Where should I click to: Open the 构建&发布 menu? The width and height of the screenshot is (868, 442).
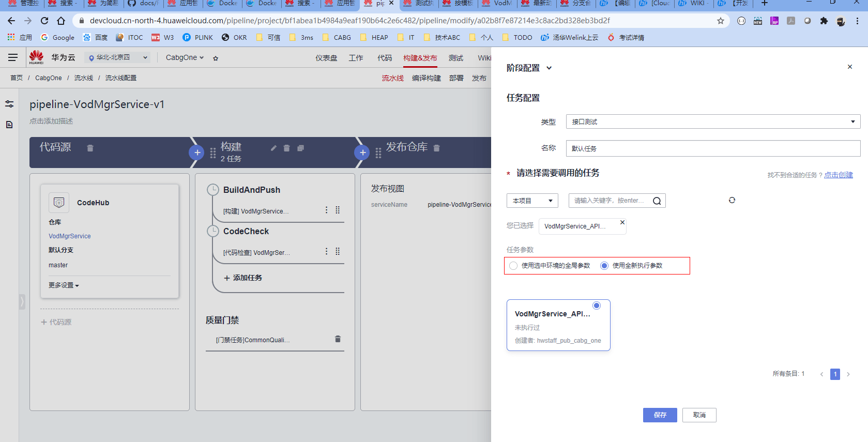click(420, 58)
